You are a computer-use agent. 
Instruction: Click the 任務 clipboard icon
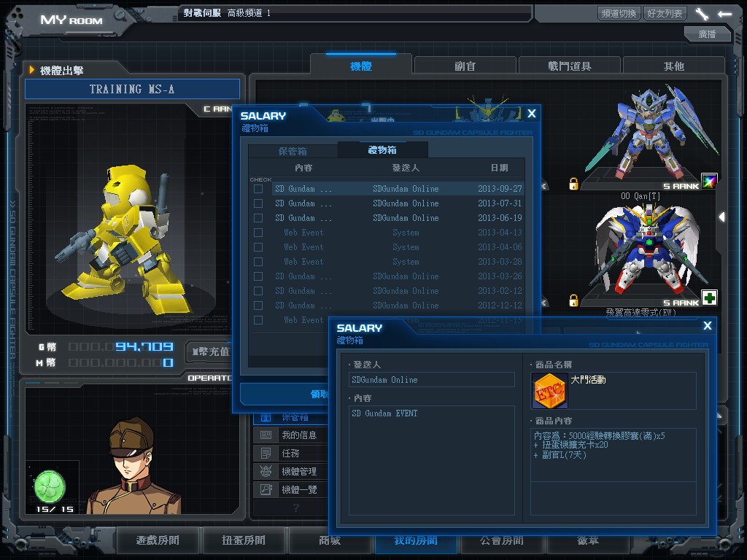pos(266,453)
